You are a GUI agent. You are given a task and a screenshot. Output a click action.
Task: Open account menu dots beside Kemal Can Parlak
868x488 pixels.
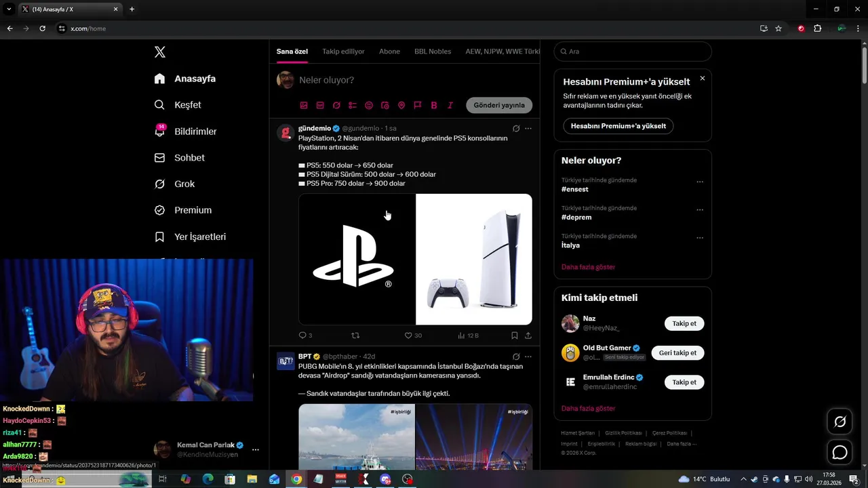(256, 449)
